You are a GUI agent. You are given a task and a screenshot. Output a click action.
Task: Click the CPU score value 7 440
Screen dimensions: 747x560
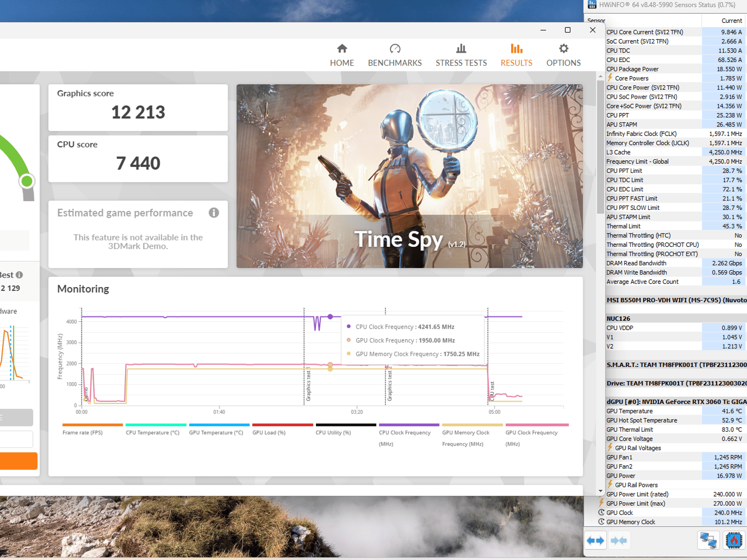click(138, 163)
